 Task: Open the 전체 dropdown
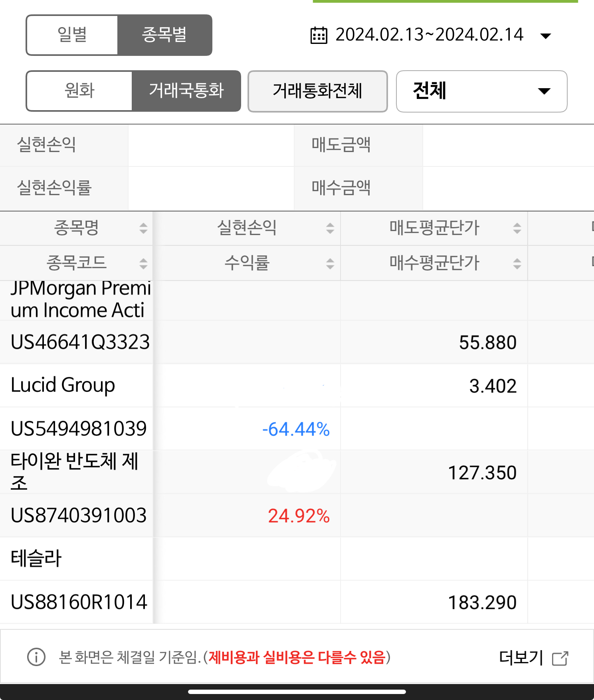(x=481, y=91)
